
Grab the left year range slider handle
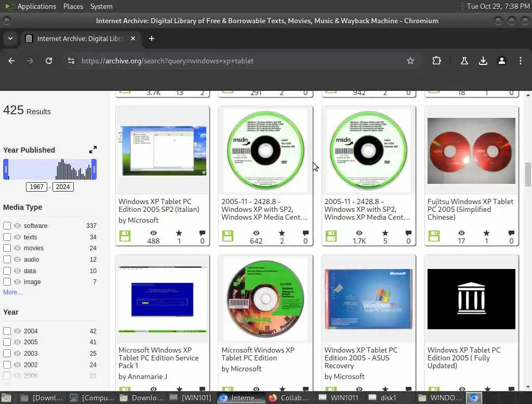[x=6, y=169]
